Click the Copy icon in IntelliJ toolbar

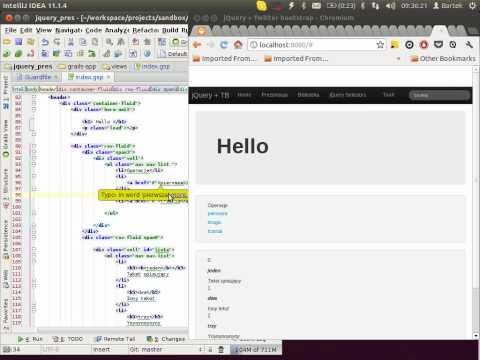(x=83, y=42)
